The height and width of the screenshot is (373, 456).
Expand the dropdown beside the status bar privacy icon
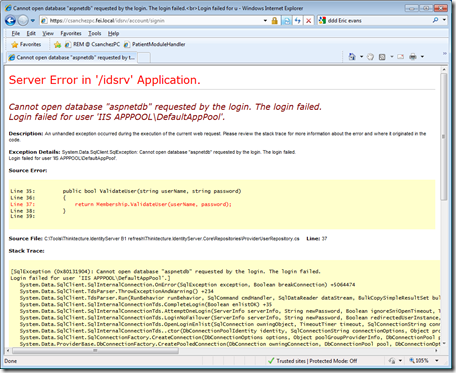coord(400,361)
